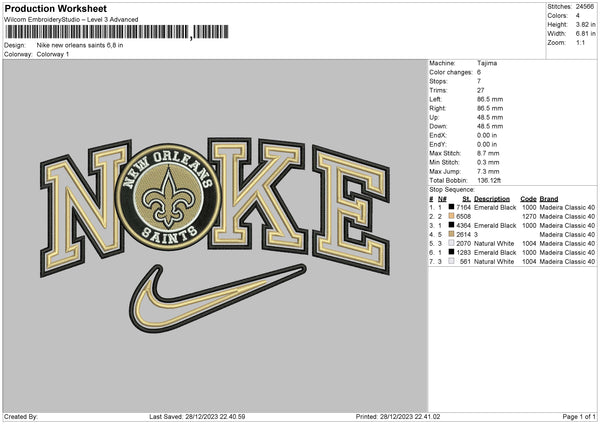This screenshot has height=424, width=600.
Task: Click the 'Created By:' footer label
Action: point(21,416)
